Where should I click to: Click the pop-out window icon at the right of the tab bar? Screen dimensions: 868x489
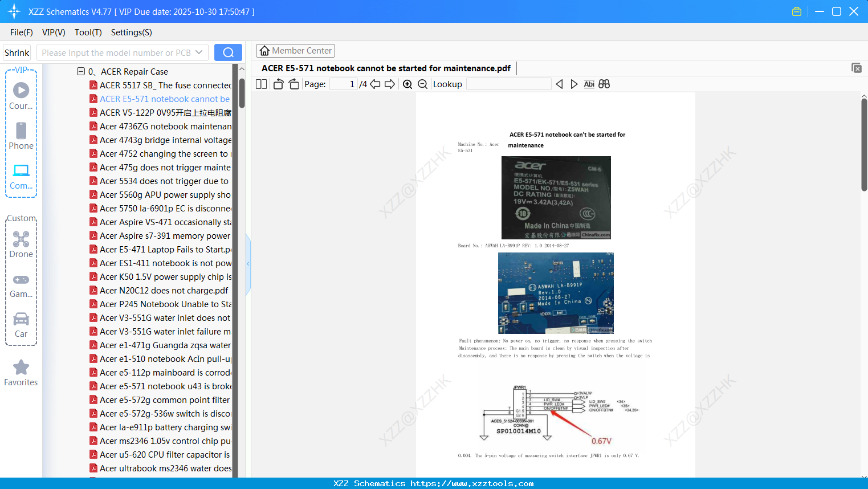[857, 68]
